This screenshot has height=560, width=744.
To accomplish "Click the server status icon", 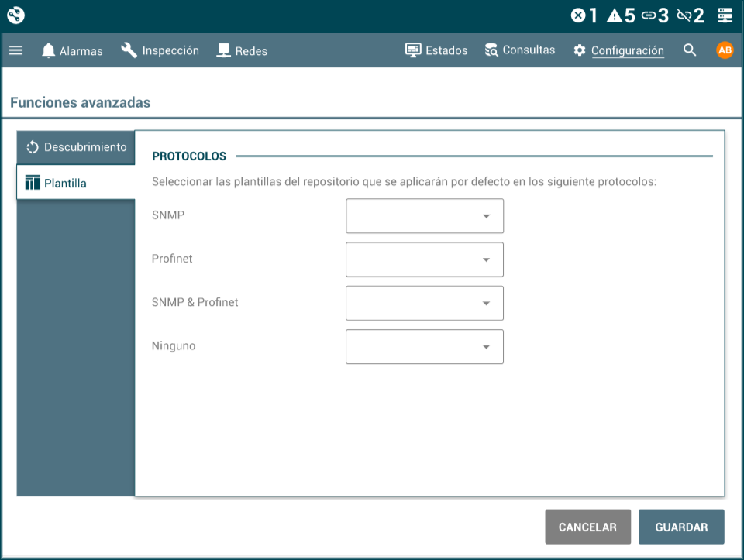I will point(725,15).
